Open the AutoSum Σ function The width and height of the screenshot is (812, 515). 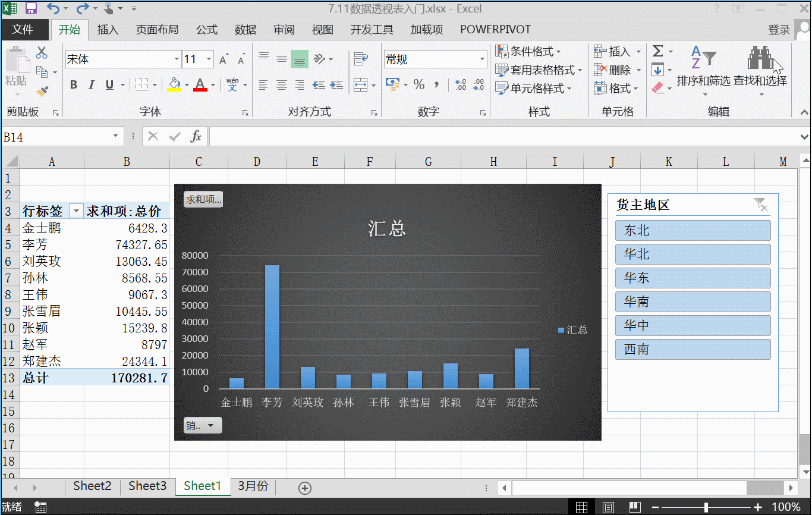pyautogui.click(x=660, y=51)
